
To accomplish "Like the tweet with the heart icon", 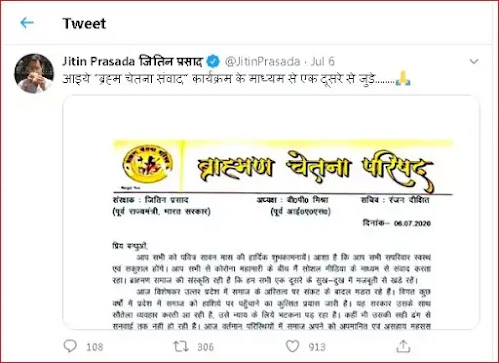I will point(292,346).
